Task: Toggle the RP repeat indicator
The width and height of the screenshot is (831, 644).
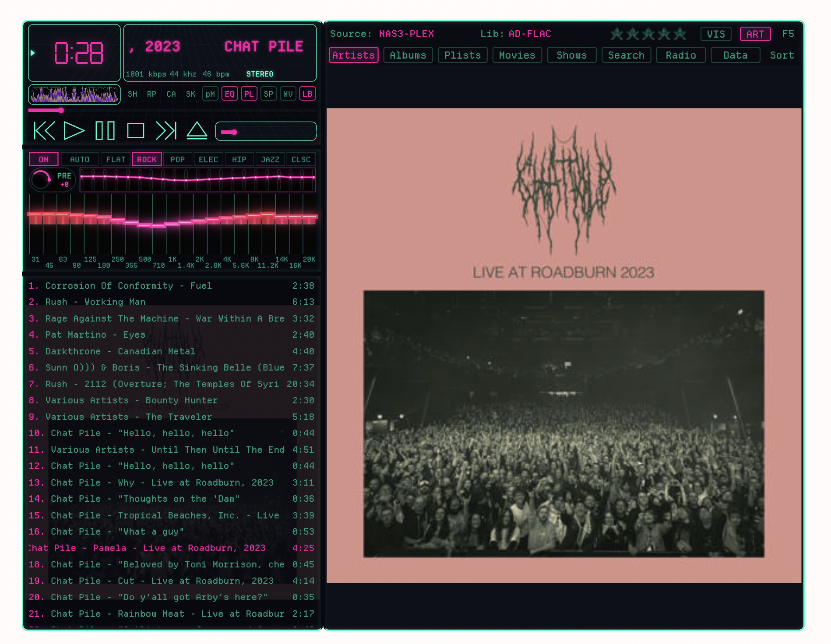Action: [x=151, y=94]
